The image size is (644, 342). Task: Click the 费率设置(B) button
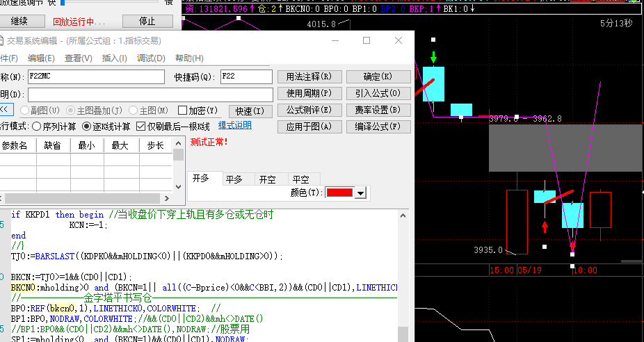[x=378, y=110]
